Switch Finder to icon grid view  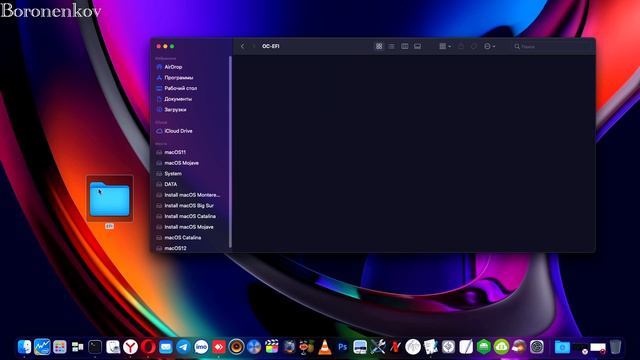[379, 46]
